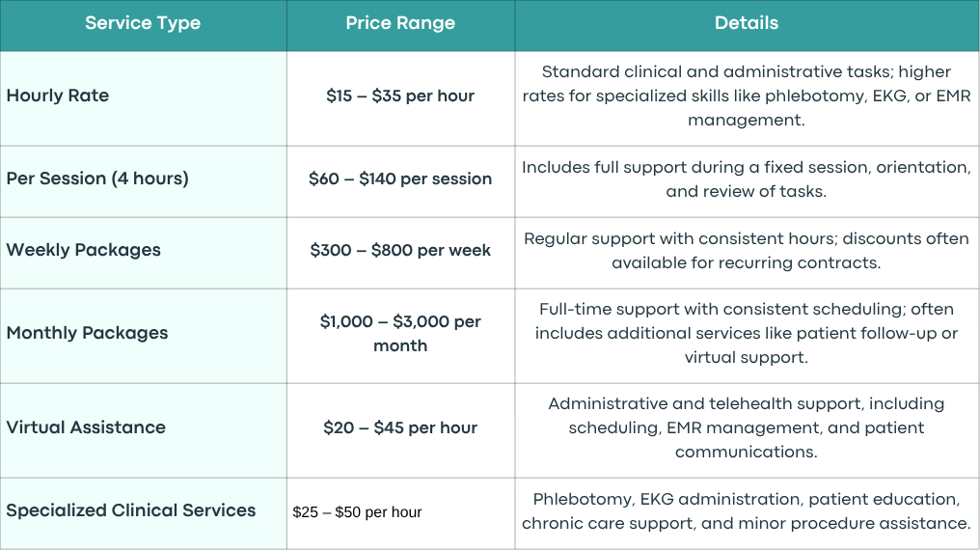Click the $15 – $35 per hour price
Image resolution: width=980 pixels, height=550 pixels.
tap(400, 96)
